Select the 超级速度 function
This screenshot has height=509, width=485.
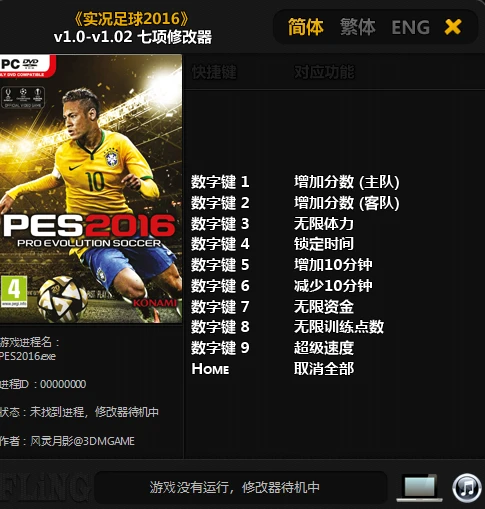tap(324, 348)
